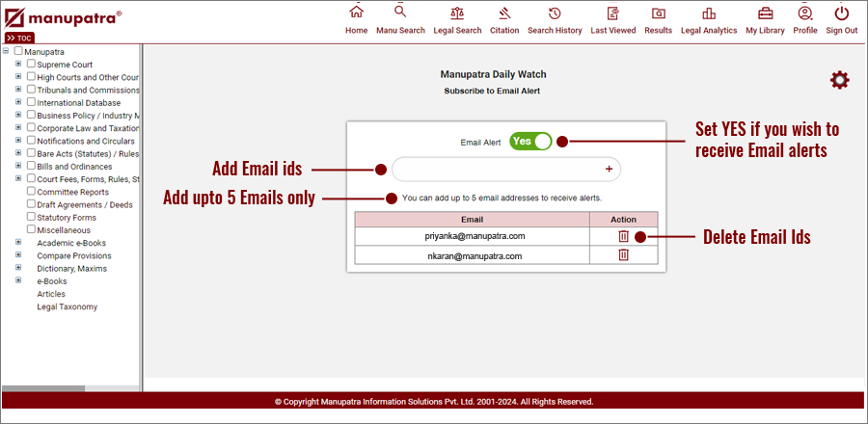
Task: Collapse the Manupatra root tree node
Action: point(6,51)
